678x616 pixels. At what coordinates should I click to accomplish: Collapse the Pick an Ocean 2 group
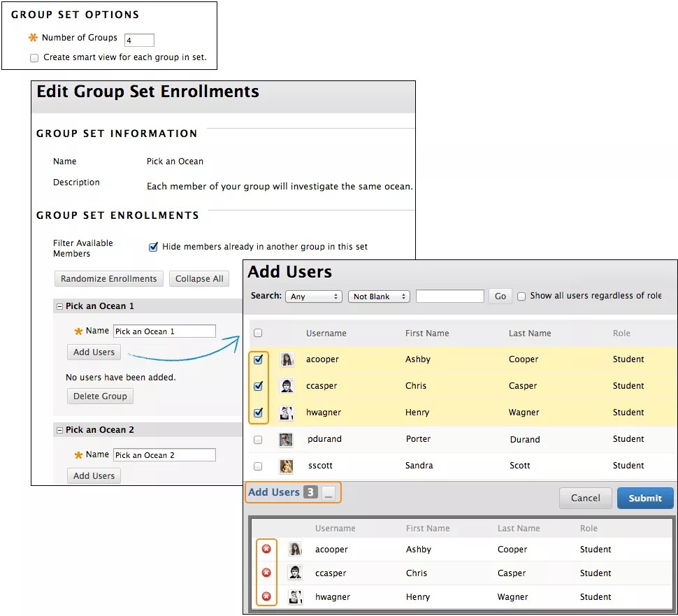click(x=59, y=429)
